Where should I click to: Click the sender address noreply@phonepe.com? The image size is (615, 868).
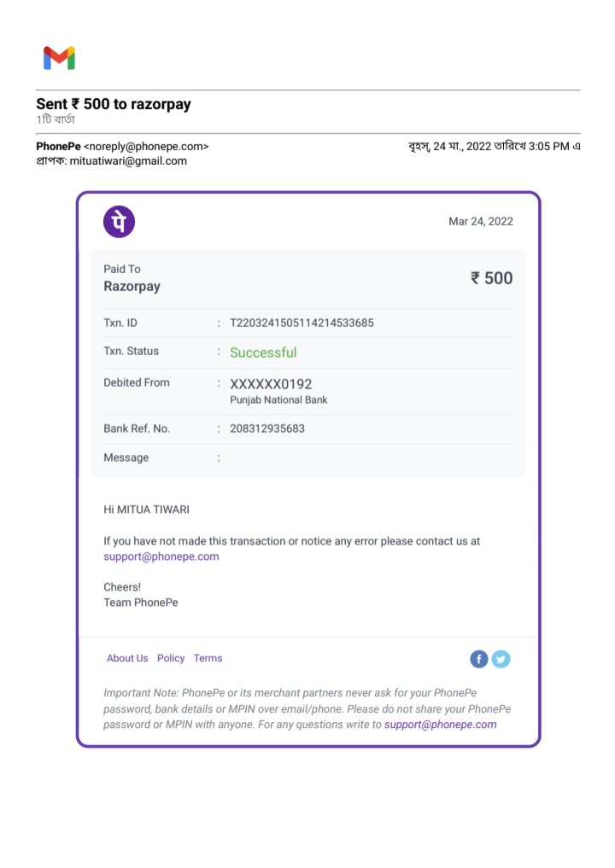pyautogui.click(x=146, y=147)
